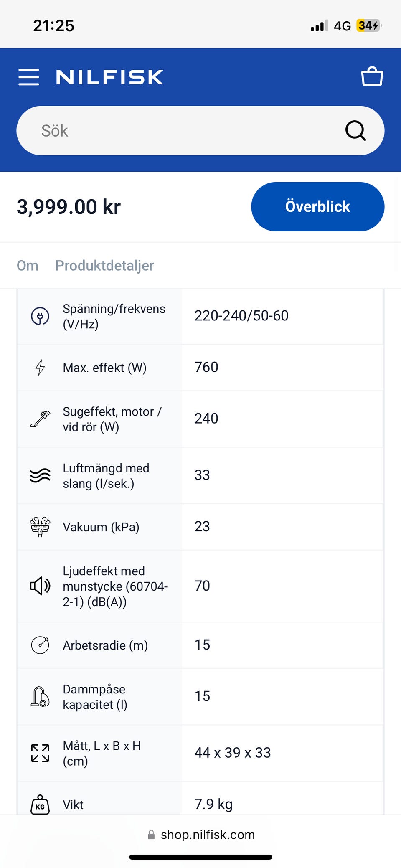
Task: Tap the vacuum kPa pressure icon
Action: pos(40,527)
